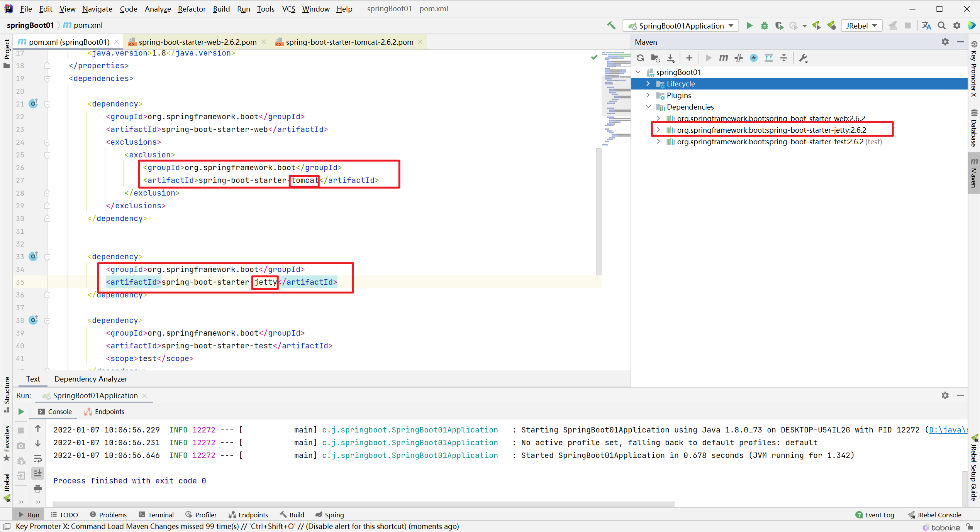The height and width of the screenshot is (532, 980).
Task: Open the Refactor menu
Action: tap(191, 8)
